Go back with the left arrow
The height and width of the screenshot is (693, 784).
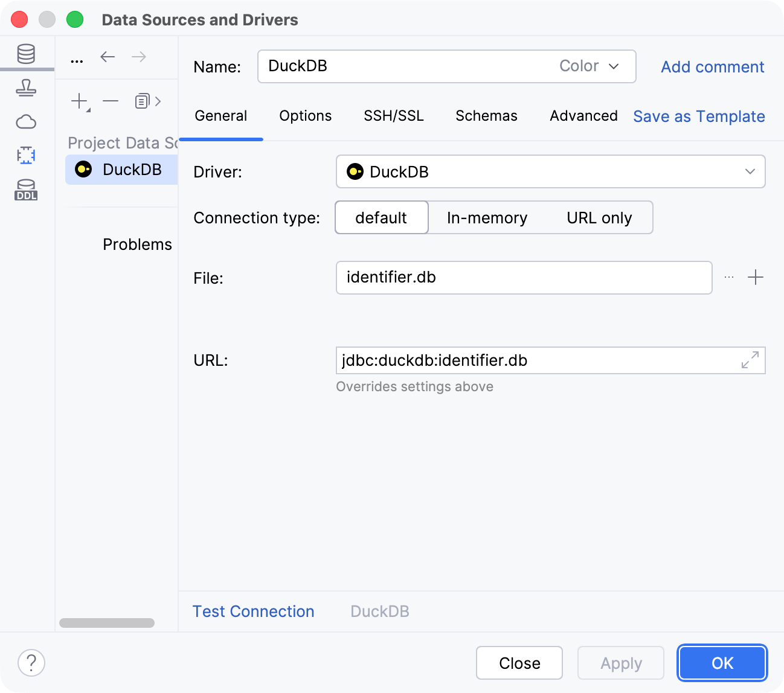[x=108, y=57]
